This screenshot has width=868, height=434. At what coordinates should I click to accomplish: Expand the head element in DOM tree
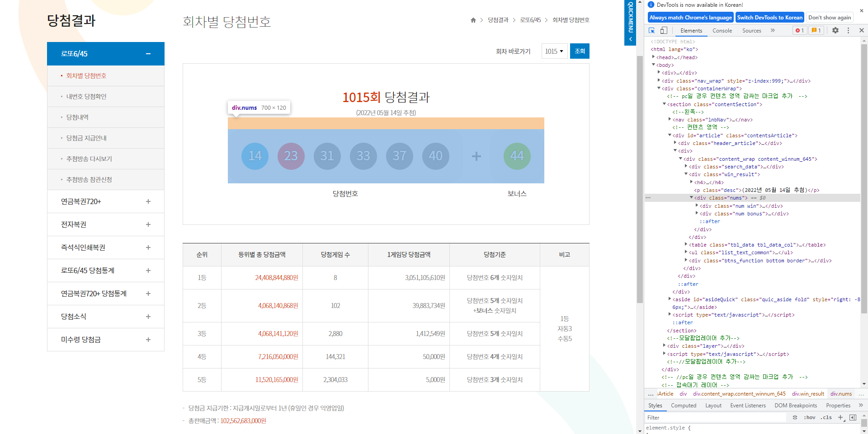click(x=653, y=57)
